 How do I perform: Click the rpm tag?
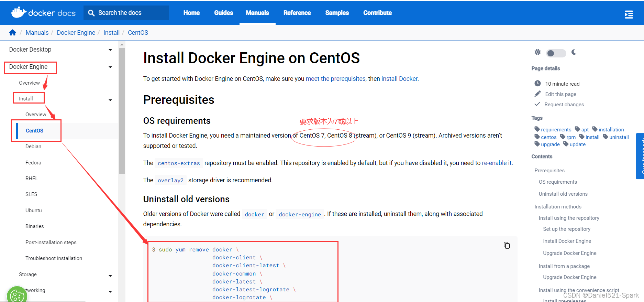[571, 137]
